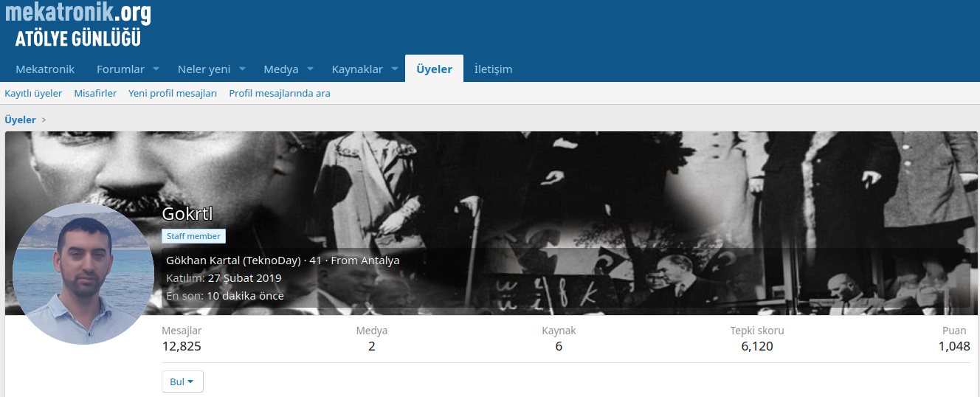Viewport: 980px width, 397px height.
Task: Go to the İletişim page
Action: tap(493, 69)
